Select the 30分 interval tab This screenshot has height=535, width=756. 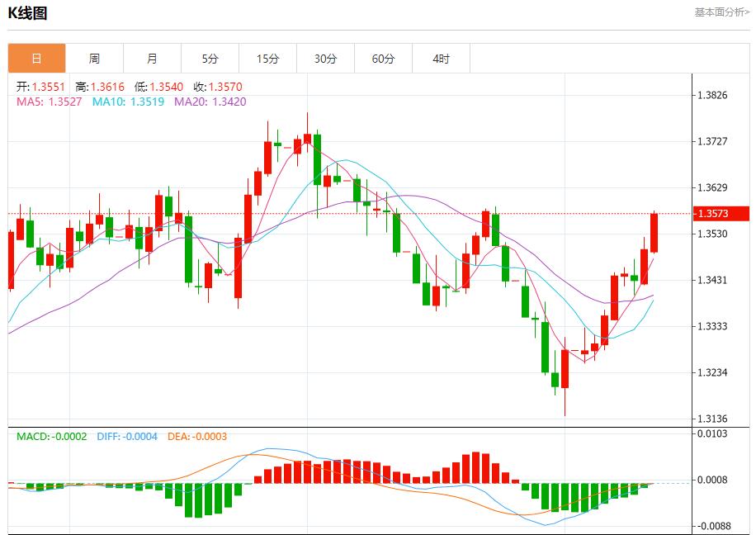coord(325,59)
